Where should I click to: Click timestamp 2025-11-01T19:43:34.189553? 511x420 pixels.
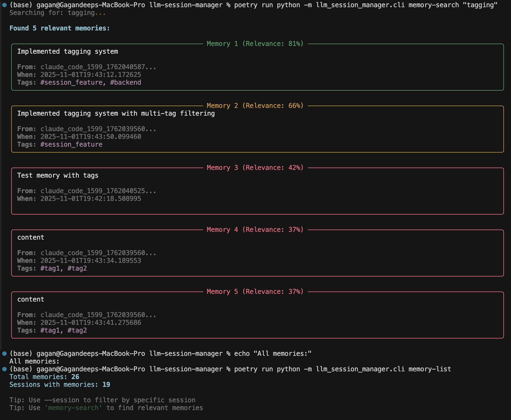tap(91, 261)
